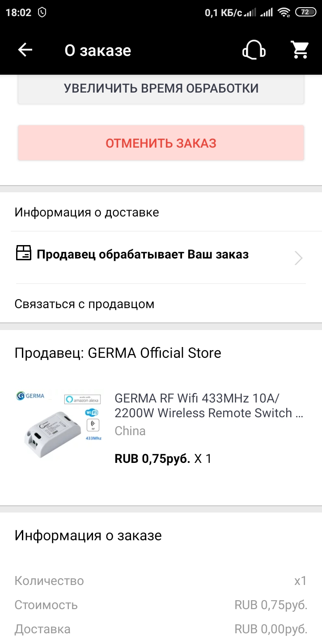The width and height of the screenshot is (322, 644).
Task: Tap the Wi-Fi status icon
Action: (284, 13)
